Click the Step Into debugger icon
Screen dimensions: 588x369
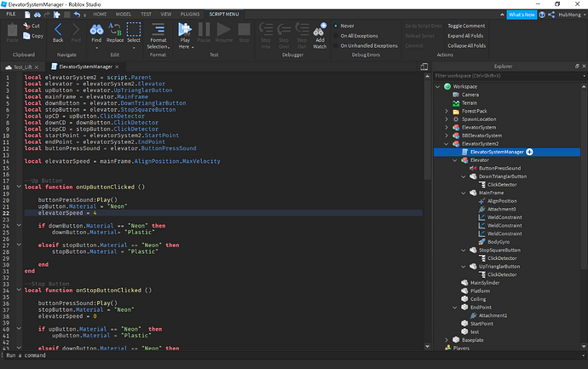[266, 29]
